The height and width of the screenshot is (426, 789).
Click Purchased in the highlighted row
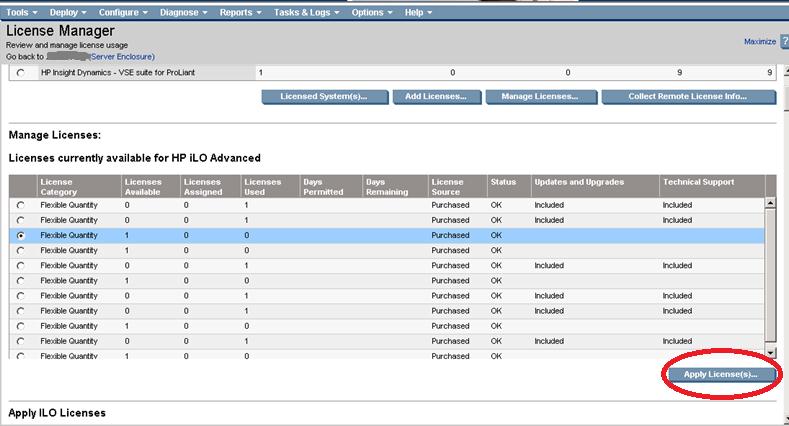(450, 235)
